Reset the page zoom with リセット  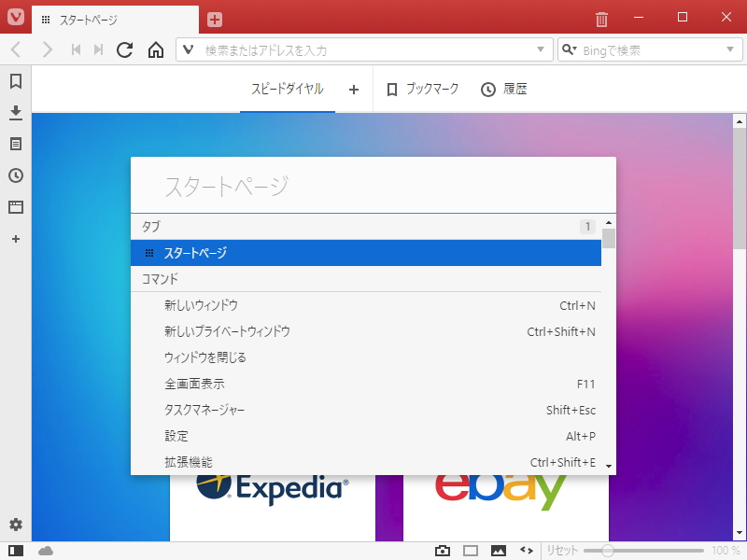click(560, 551)
